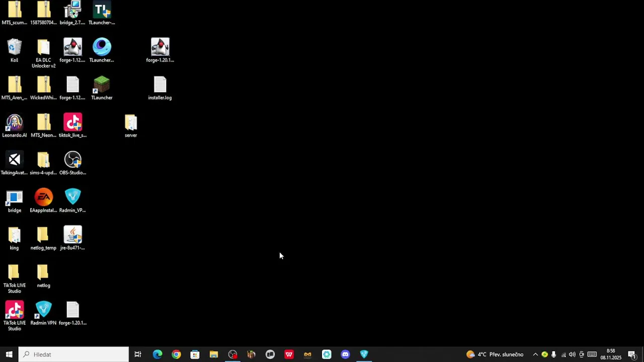Select the TalkingAvat shortcut icon
The image size is (644, 362).
(x=15, y=160)
